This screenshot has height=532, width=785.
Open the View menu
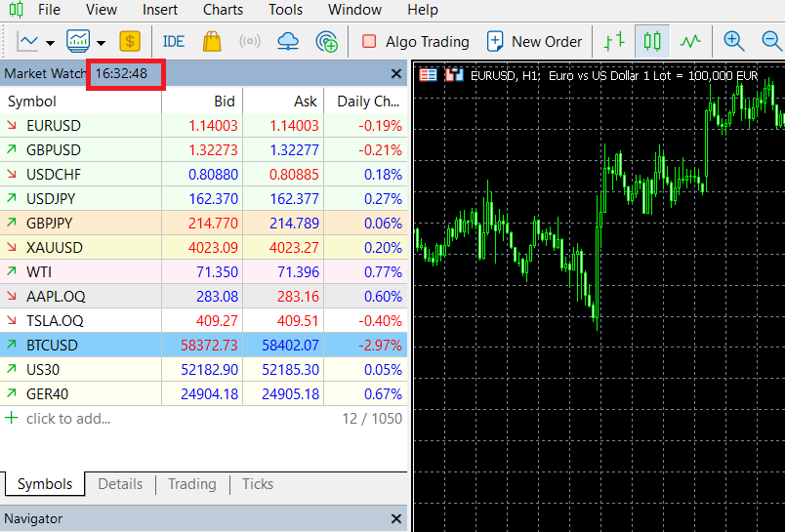click(x=102, y=10)
